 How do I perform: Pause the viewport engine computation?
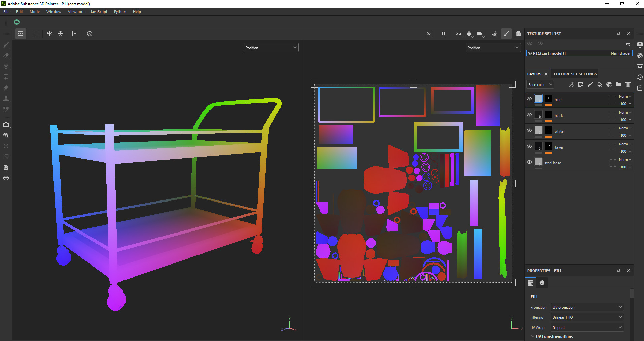(443, 34)
